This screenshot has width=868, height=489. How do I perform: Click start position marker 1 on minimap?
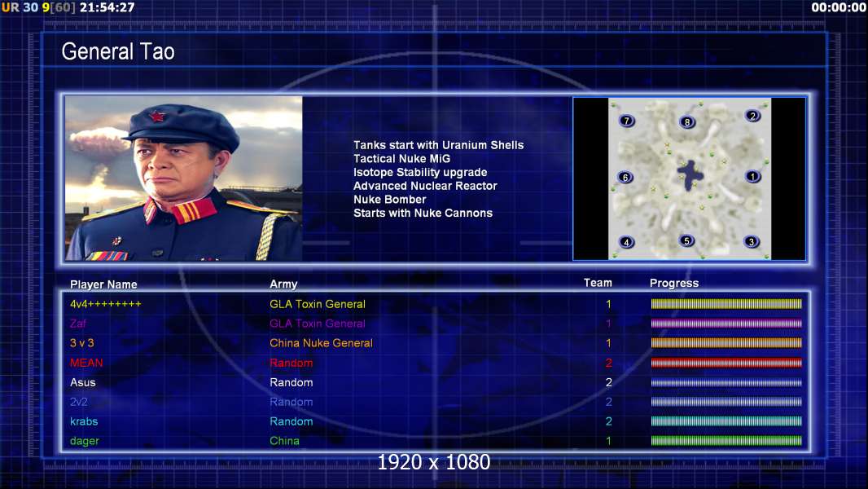tap(752, 177)
